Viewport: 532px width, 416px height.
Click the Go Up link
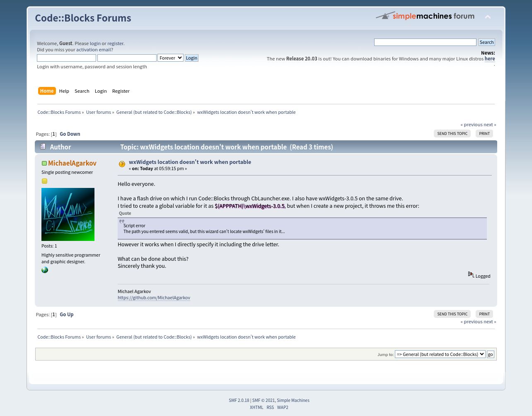(x=67, y=315)
